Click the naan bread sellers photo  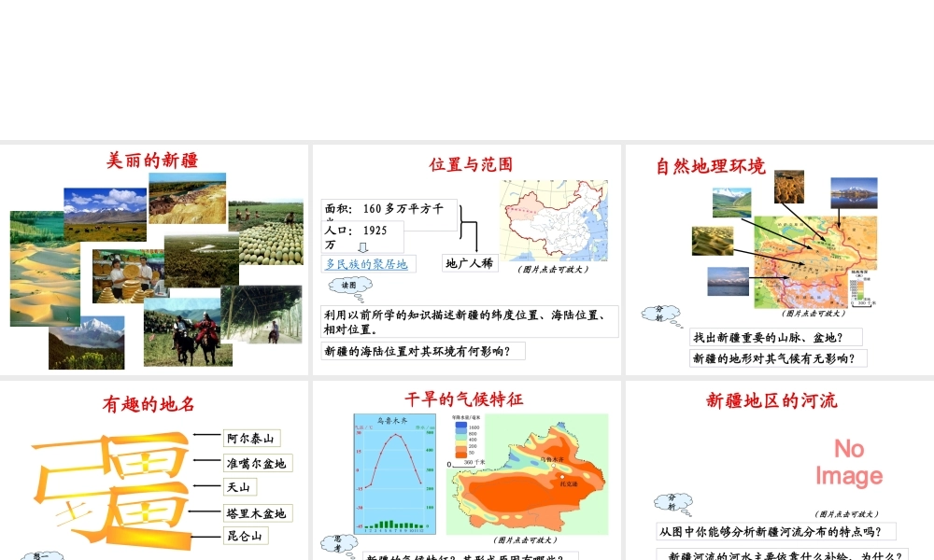(x=128, y=276)
